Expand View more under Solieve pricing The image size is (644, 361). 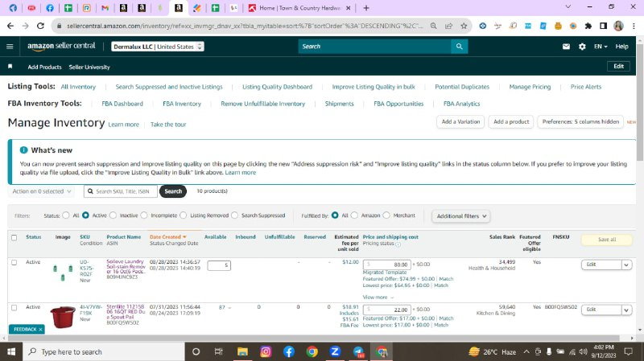click(378, 297)
